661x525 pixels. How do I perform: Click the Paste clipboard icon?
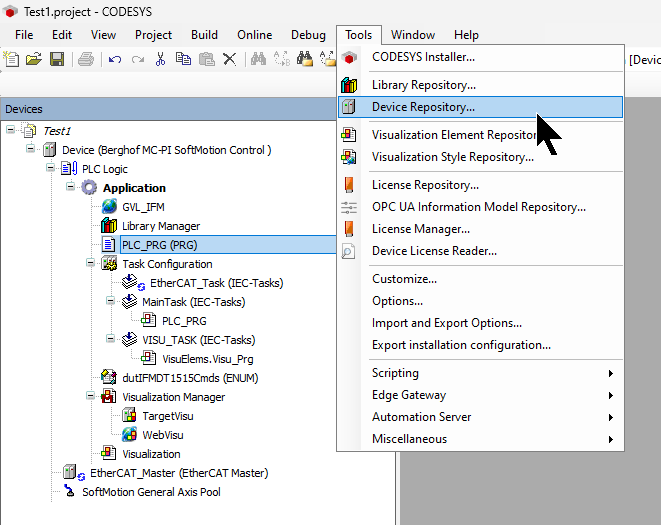point(207,59)
